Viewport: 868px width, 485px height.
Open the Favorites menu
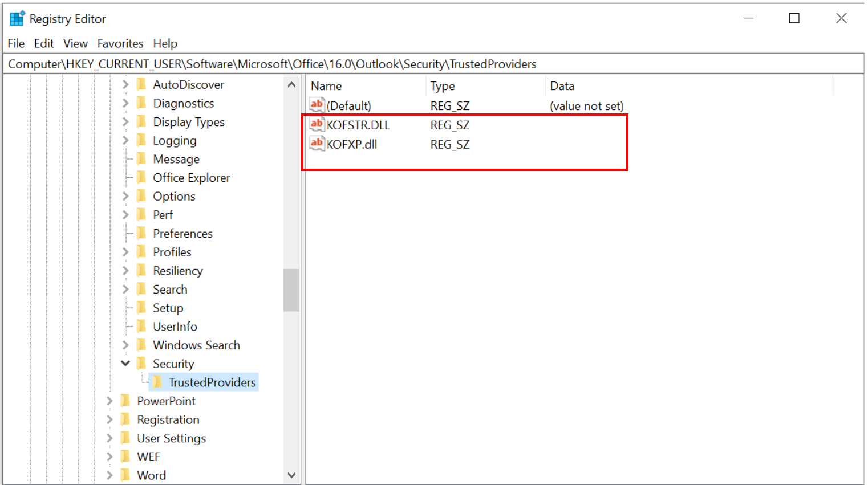pyautogui.click(x=120, y=43)
